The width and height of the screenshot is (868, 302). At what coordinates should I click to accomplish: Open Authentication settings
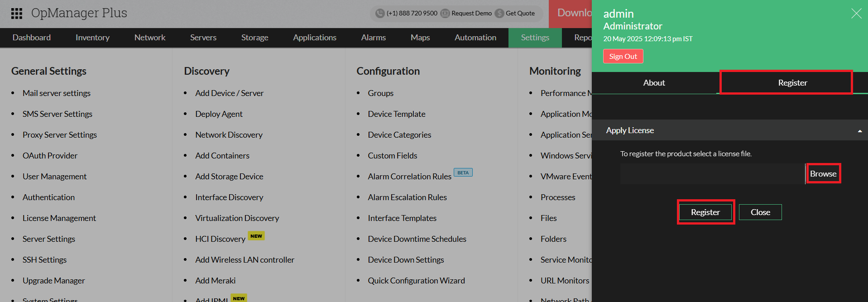point(48,197)
